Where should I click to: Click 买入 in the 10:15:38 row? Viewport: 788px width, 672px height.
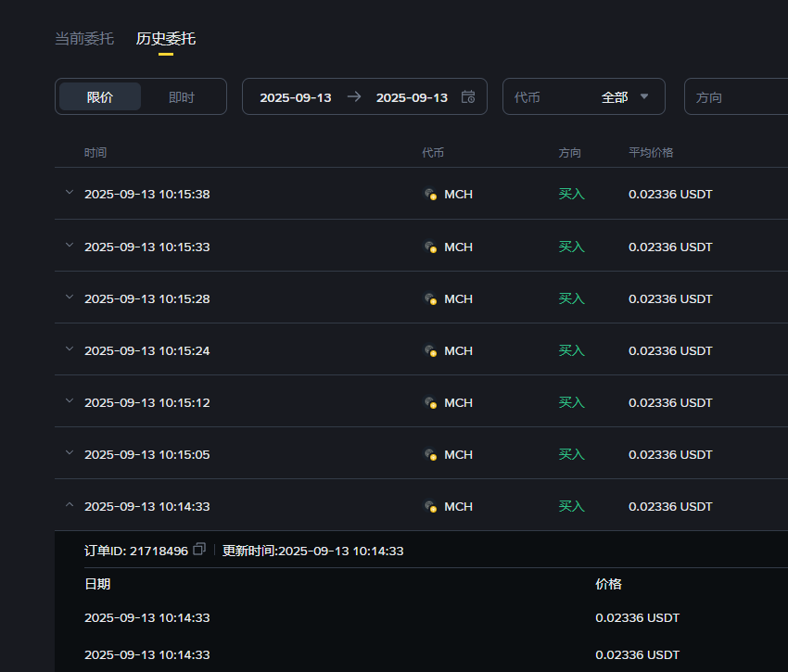click(x=571, y=194)
